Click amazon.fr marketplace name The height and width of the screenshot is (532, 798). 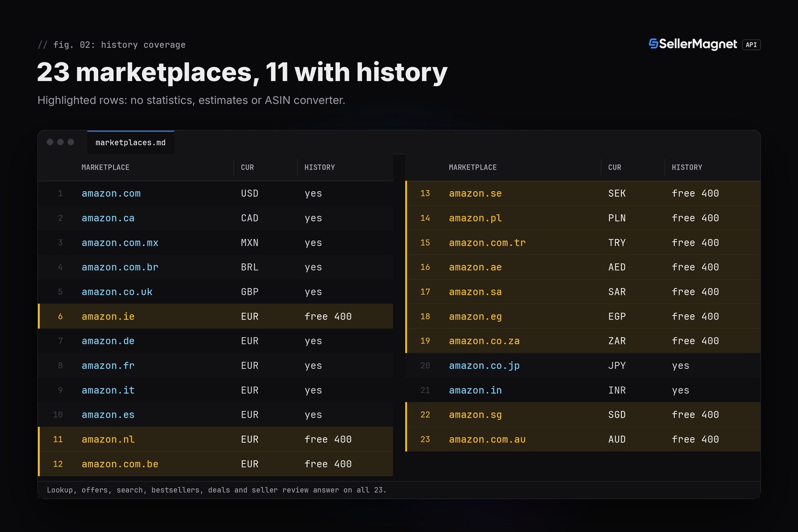click(x=108, y=366)
